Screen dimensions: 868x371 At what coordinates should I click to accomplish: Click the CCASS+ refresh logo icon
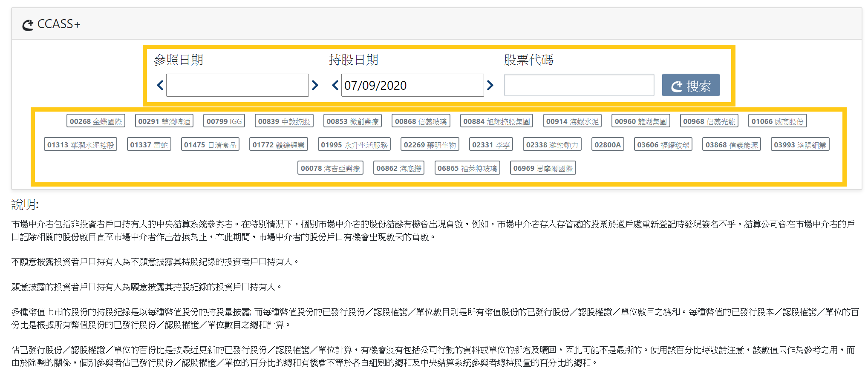pyautogui.click(x=28, y=25)
